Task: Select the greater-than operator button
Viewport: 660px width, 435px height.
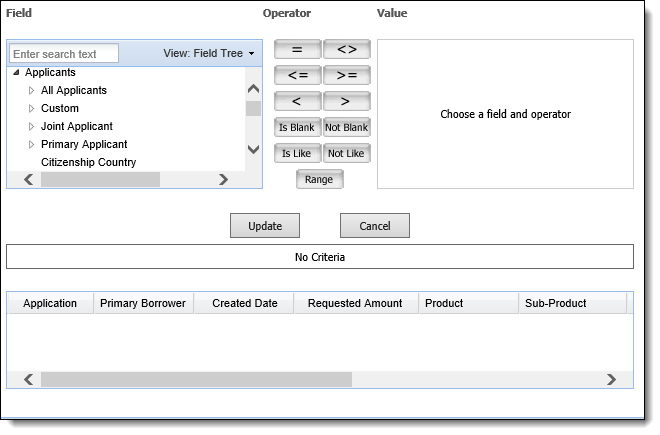Action: 347,101
